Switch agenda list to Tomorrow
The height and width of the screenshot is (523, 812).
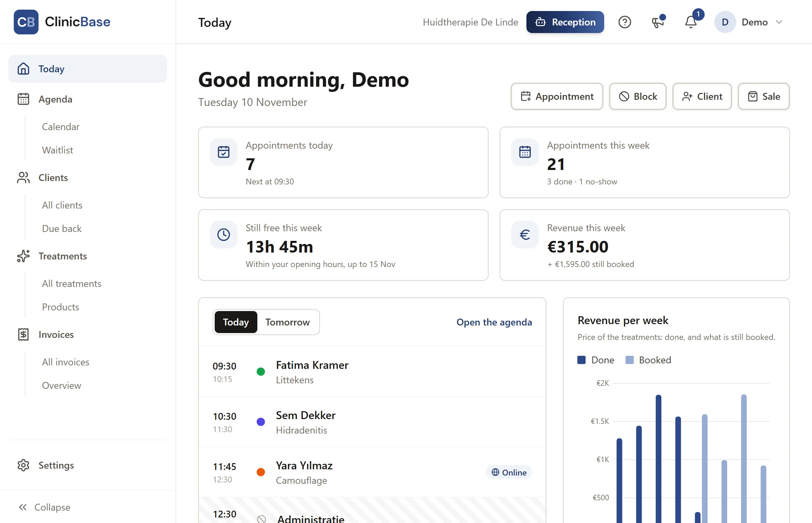[288, 322]
